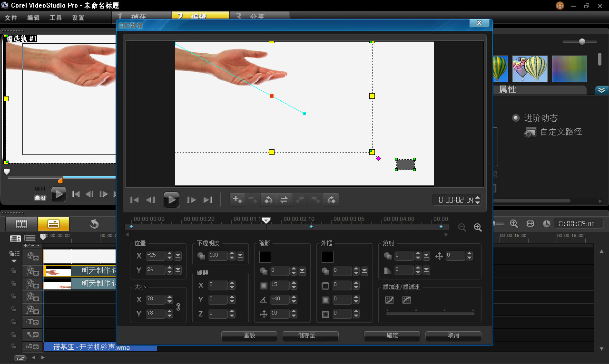Screen dimensions: 609x364
Task: Toggle size aspect ratio lock chain
Action: [x=178, y=307]
